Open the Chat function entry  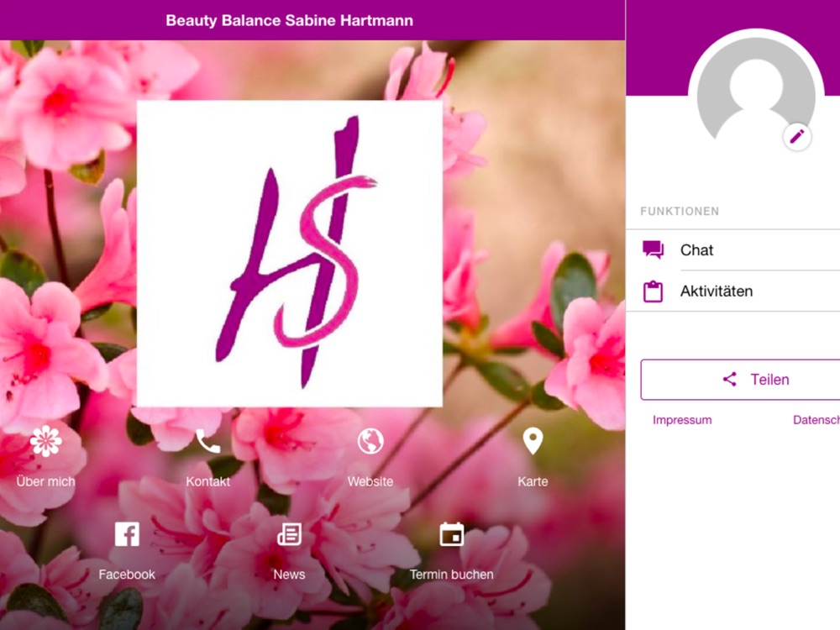pyautogui.click(x=732, y=249)
